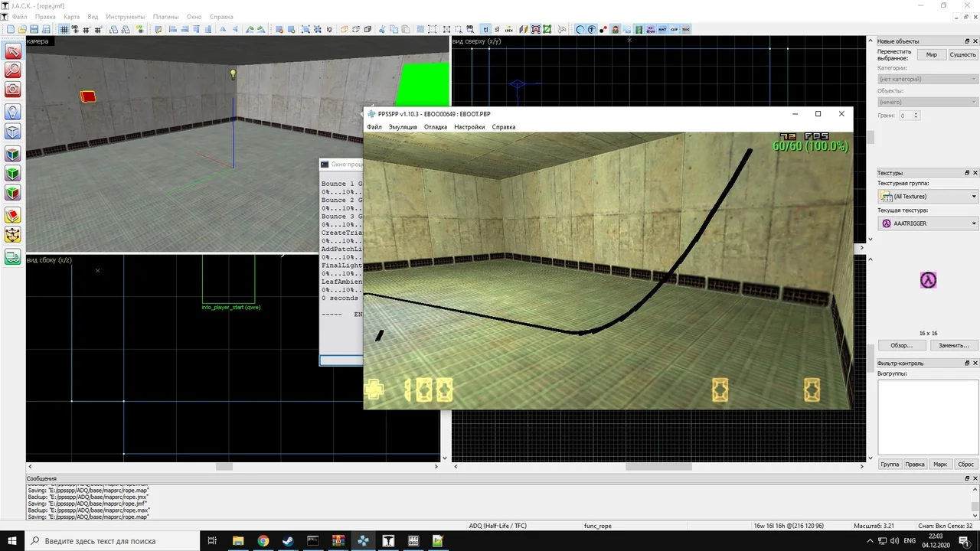Open PPSSPP Эмуляция menu
This screenshot has width=980, height=551.
(x=403, y=127)
